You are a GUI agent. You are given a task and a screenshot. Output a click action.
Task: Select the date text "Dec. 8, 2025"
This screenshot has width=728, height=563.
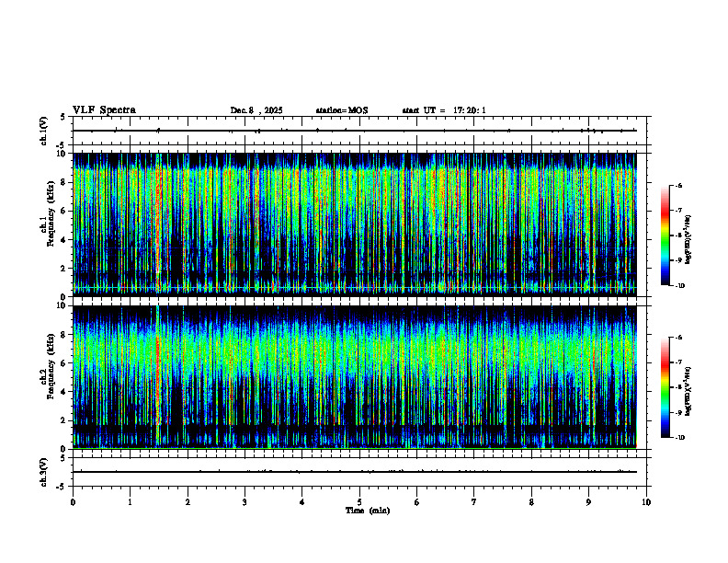click(256, 110)
